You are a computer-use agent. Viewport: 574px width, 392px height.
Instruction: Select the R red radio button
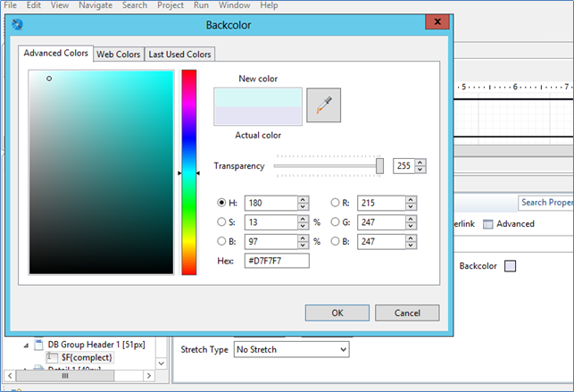click(x=335, y=203)
